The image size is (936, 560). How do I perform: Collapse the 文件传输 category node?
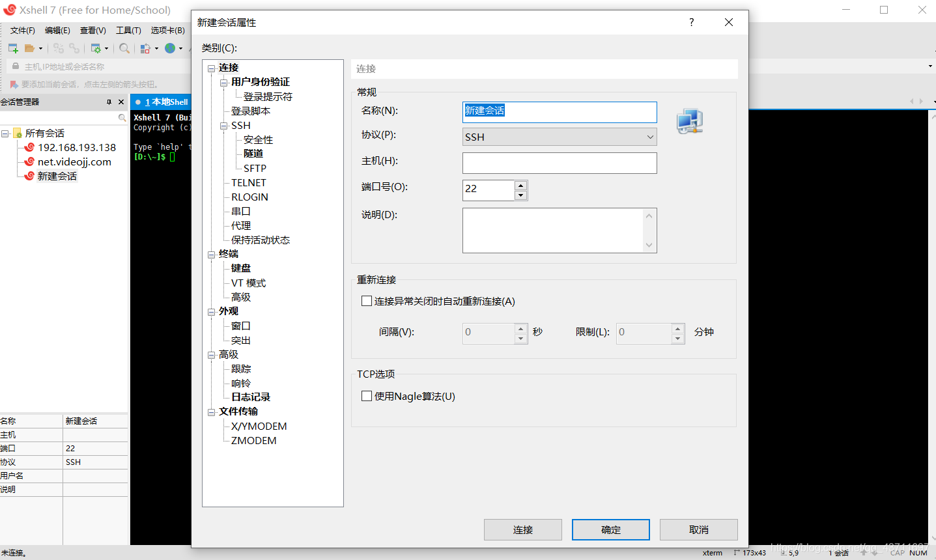point(212,412)
